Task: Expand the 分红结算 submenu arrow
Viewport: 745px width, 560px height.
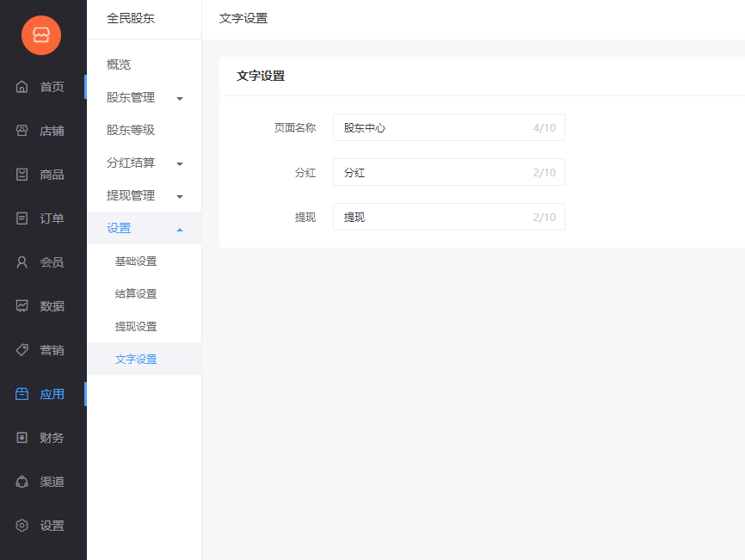Action: click(x=180, y=164)
